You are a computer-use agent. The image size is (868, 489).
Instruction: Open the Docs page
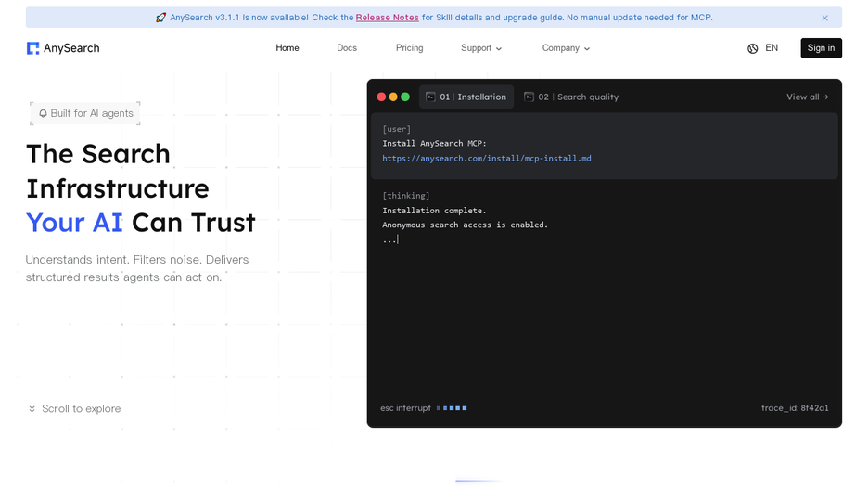[x=347, y=48]
